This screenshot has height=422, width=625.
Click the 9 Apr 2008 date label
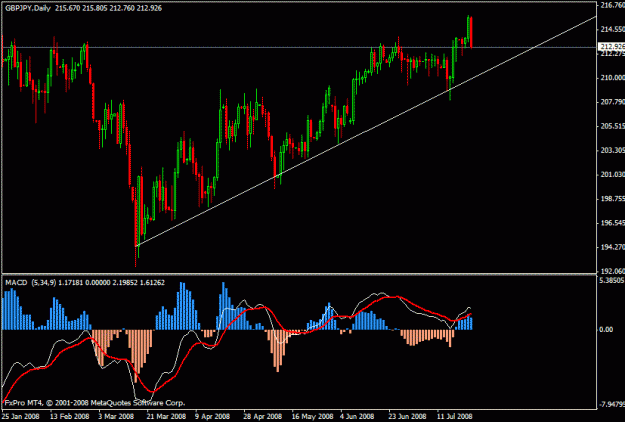[x=214, y=416]
